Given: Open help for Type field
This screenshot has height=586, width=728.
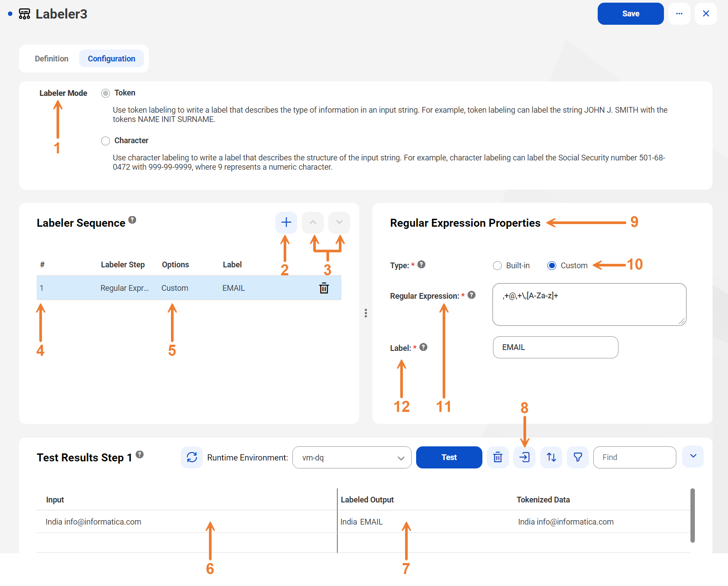Looking at the screenshot, I should [x=421, y=264].
